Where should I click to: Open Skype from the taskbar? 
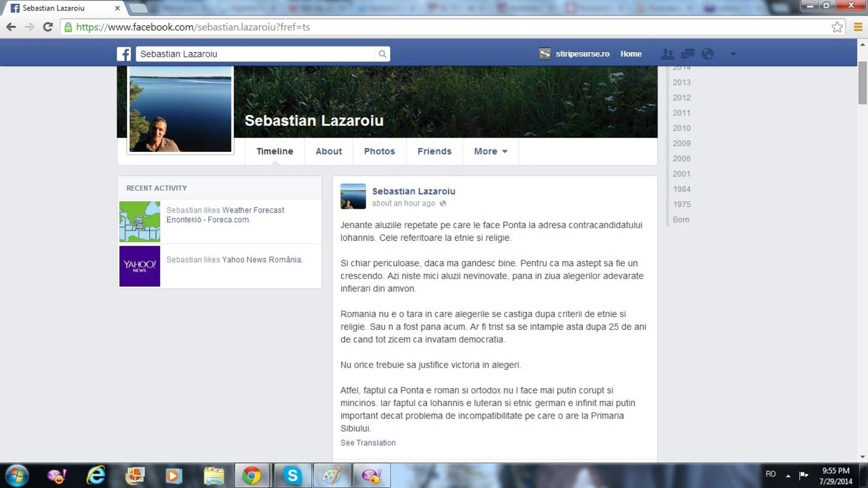[x=292, y=476]
